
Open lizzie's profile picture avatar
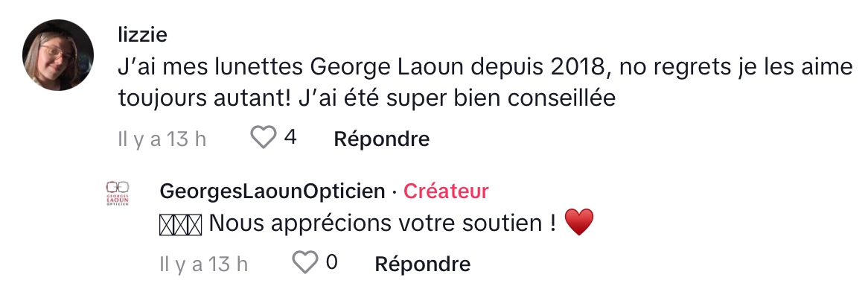[57, 55]
